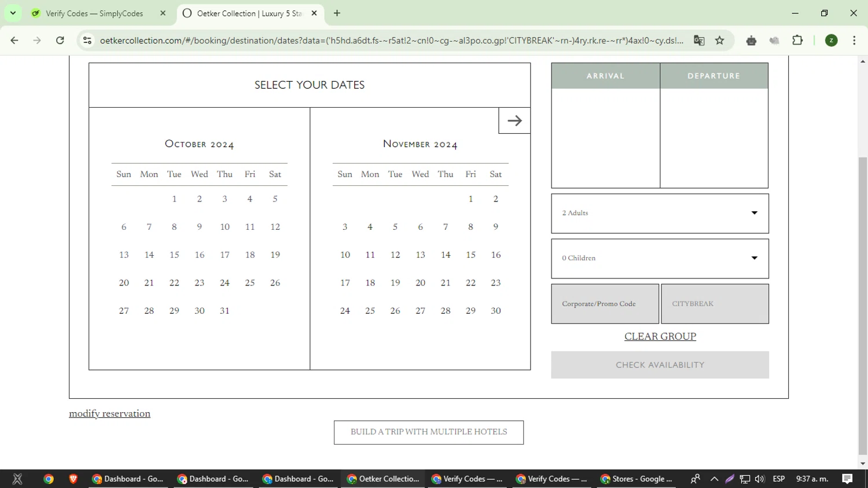Select October 23 in the calendar

[200, 283]
